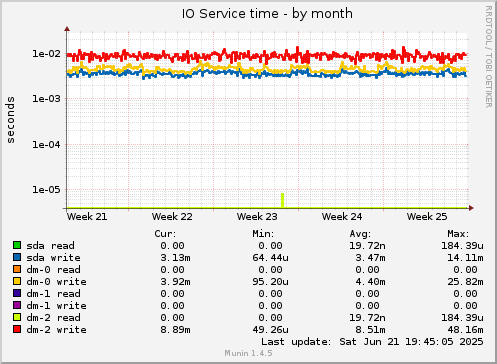
Task: Click the 'dm-1 write' legend label
Action: click(56, 306)
